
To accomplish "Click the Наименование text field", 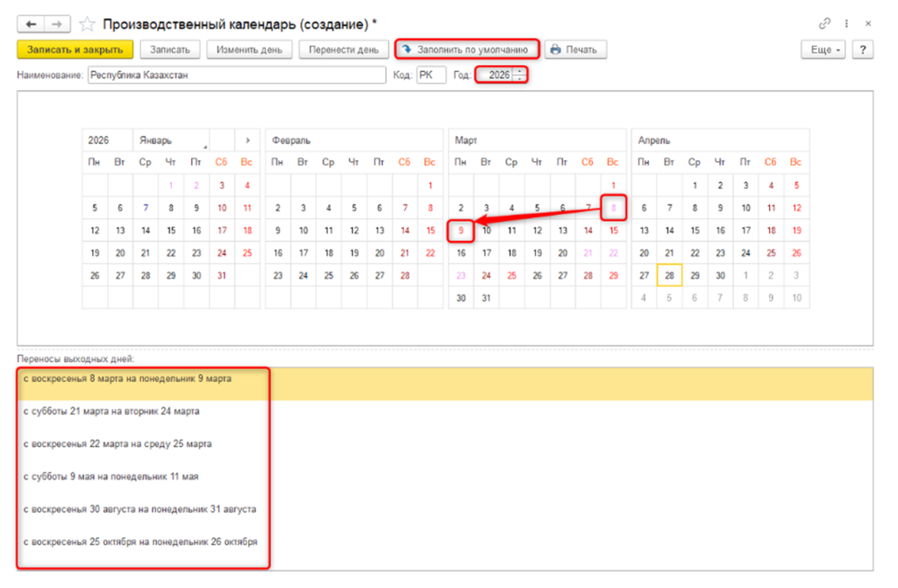I will [236, 75].
